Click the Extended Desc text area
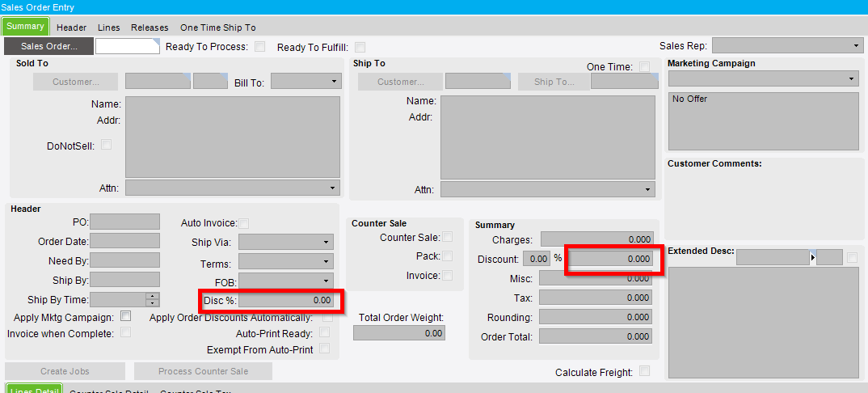868x393 pixels. pyautogui.click(x=764, y=322)
